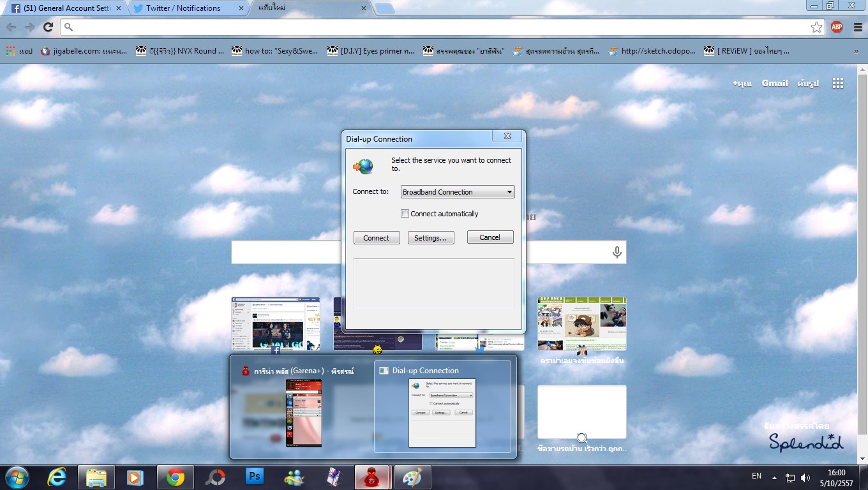The width and height of the screenshot is (868, 490).
Task: Open Windows Live Messenger on the taskbar
Action: (295, 477)
